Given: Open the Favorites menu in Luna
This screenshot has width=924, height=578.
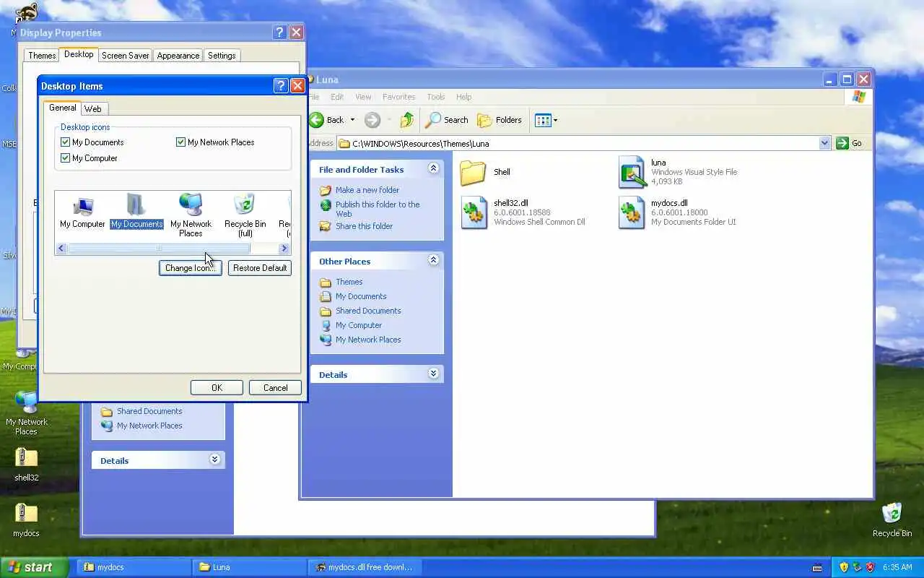Looking at the screenshot, I should point(399,97).
